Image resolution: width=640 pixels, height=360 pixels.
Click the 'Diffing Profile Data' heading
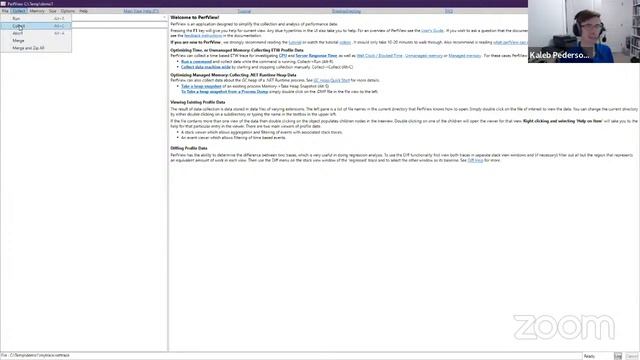189,148
